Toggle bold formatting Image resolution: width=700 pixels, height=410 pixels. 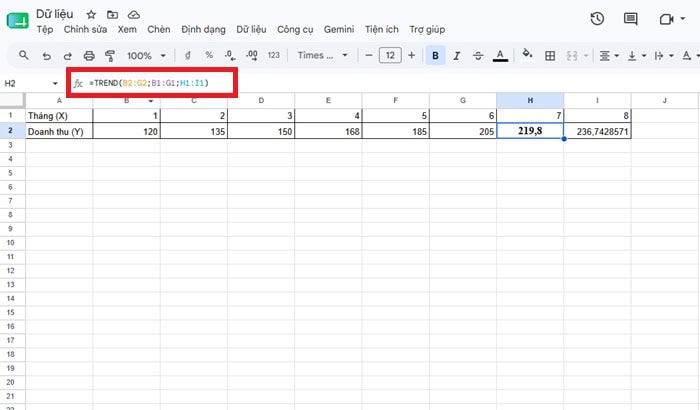point(435,56)
